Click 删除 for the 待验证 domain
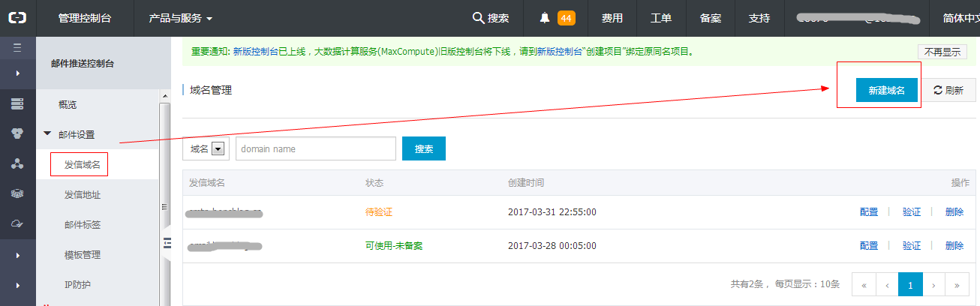 pyautogui.click(x=954, y=212)
